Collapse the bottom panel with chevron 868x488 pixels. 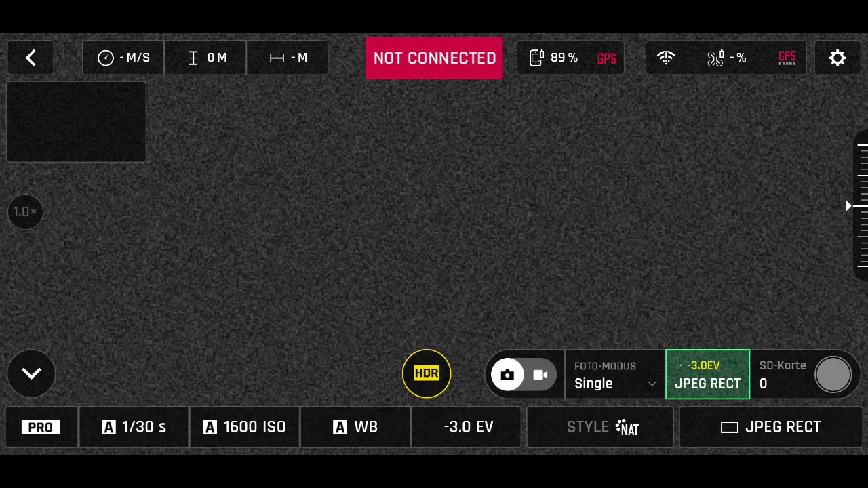tap(31, 373)
